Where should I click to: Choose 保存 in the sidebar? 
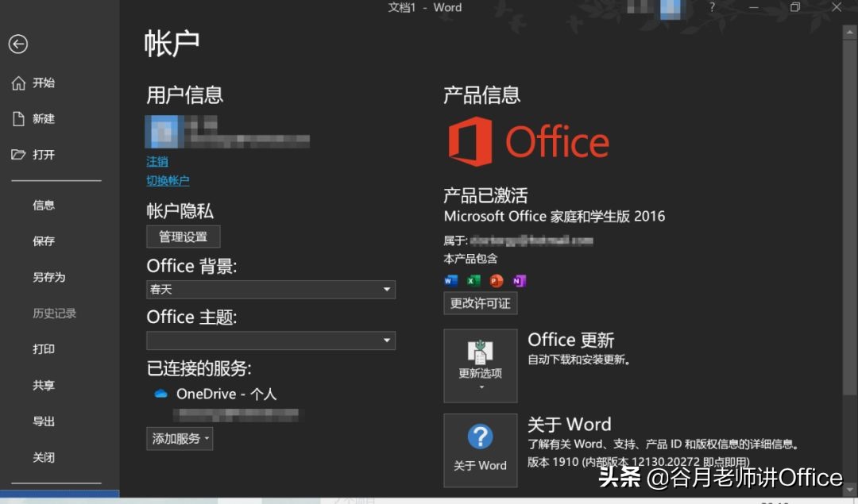[x=43, y=241]
